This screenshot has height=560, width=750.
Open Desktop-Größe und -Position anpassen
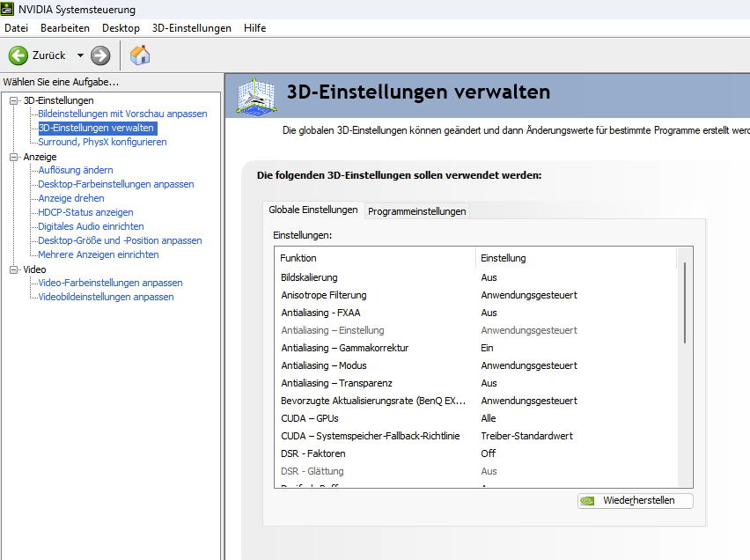120,240
